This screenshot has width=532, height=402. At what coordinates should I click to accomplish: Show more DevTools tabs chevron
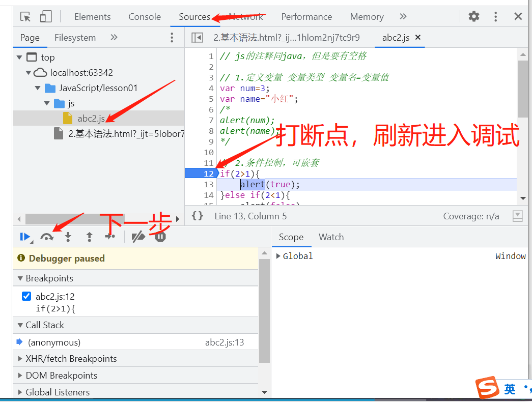(x=403, y=16)
